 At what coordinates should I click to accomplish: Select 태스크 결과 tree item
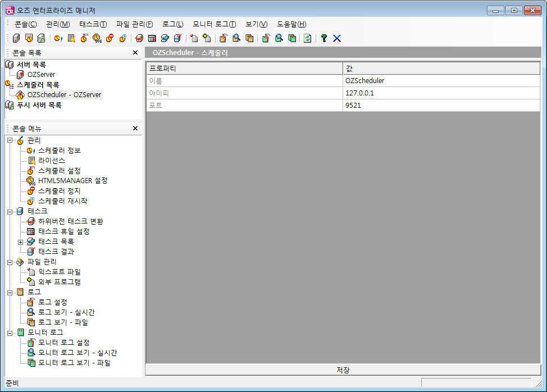pyautogui.click(x=56, y=252)
